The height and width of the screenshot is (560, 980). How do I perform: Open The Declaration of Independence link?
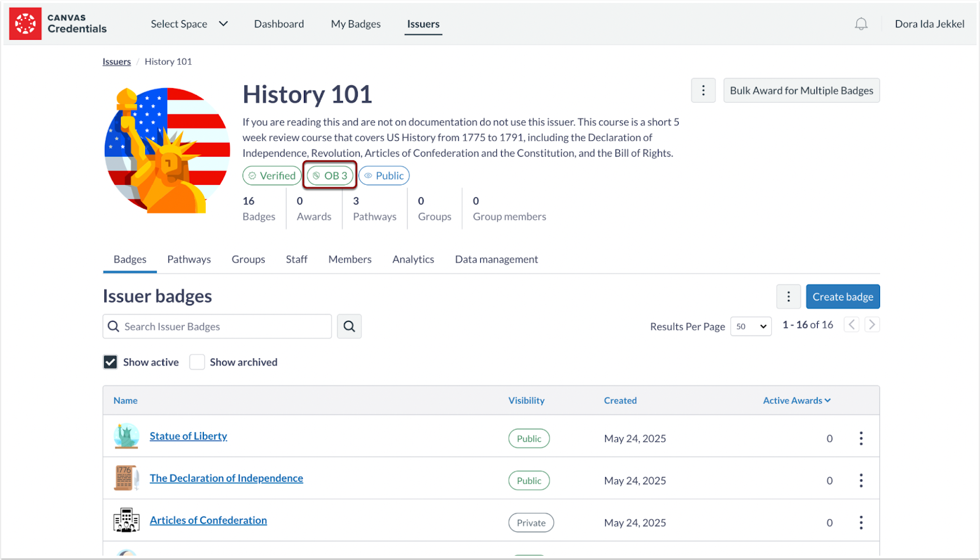(x=227, y=479)
